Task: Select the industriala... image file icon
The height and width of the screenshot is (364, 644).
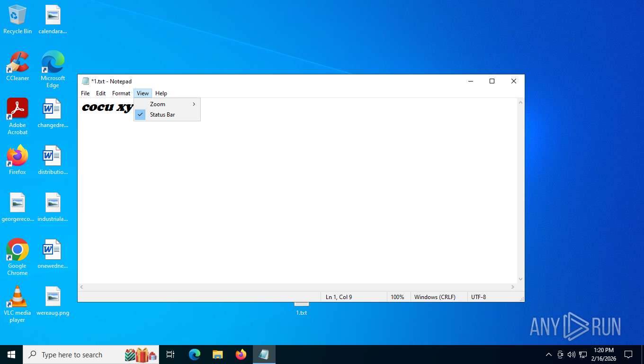Action: [x=53, y=207]
